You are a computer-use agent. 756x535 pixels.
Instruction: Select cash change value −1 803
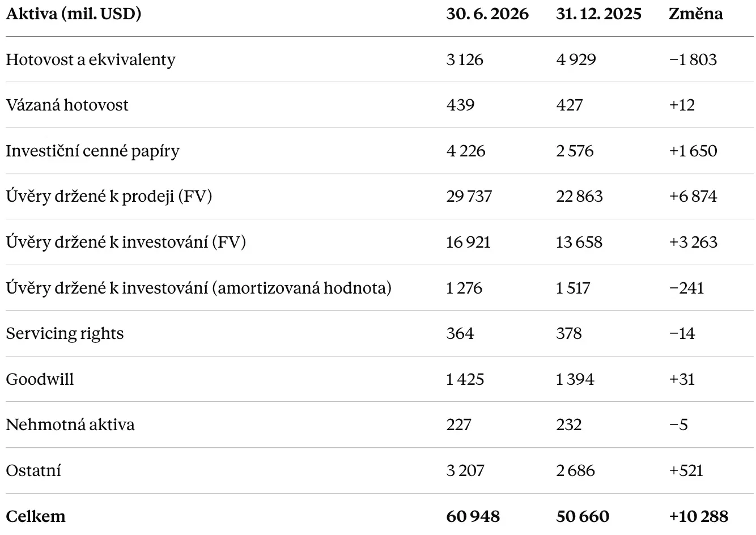(x=693, y=60)
